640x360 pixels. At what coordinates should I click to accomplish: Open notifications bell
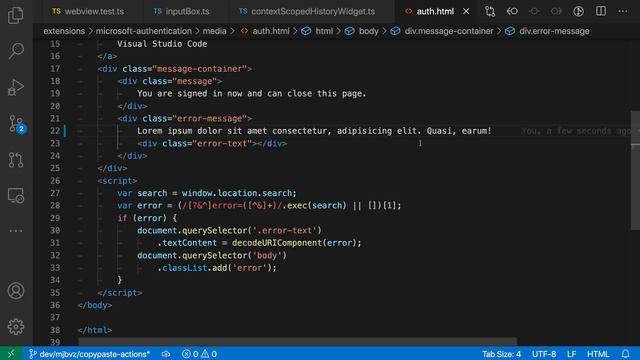coord(625,354)
